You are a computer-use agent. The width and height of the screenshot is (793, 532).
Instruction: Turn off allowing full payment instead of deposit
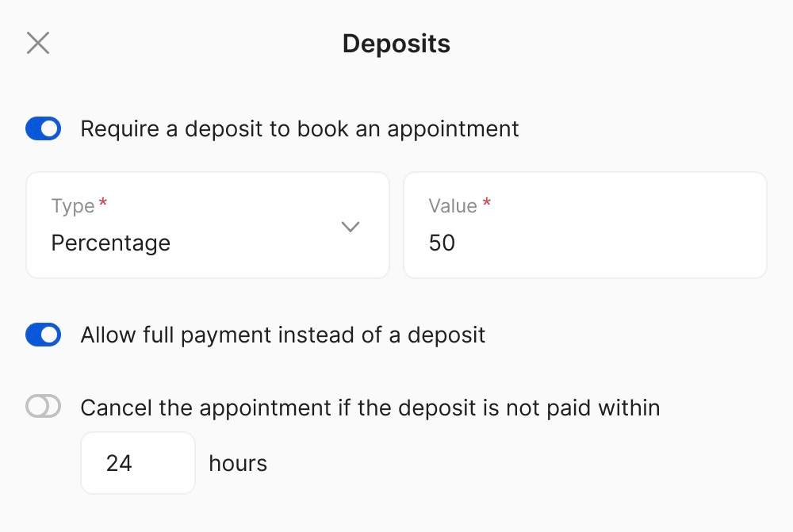coord(43,335)
